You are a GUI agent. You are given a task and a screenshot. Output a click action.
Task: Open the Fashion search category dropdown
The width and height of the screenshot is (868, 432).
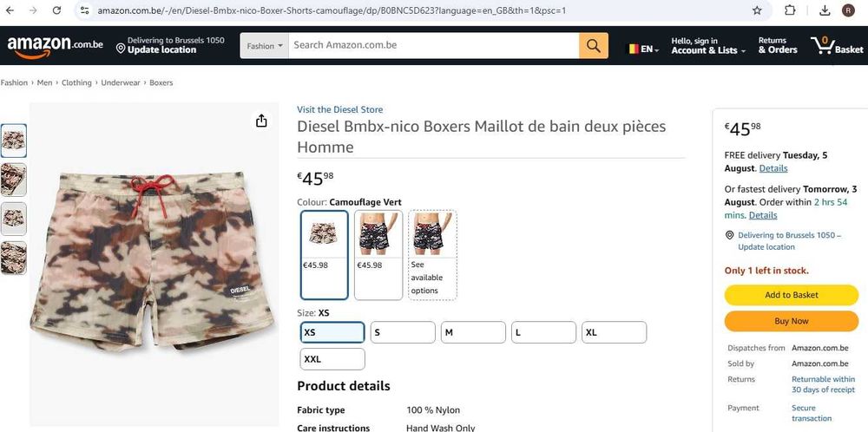pyautogui.click(x=264, y=46)
